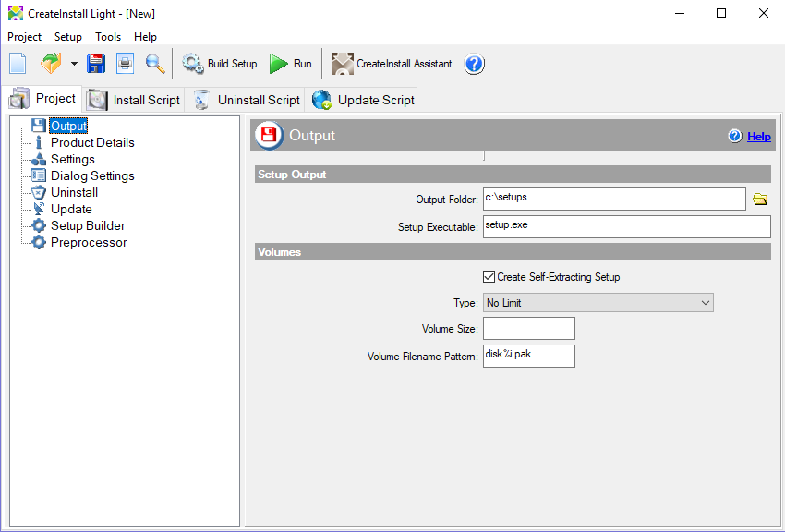785x532 pixels.
Task: Click the magnifier Find toolbar icon
Action: (x=155, y=64)
